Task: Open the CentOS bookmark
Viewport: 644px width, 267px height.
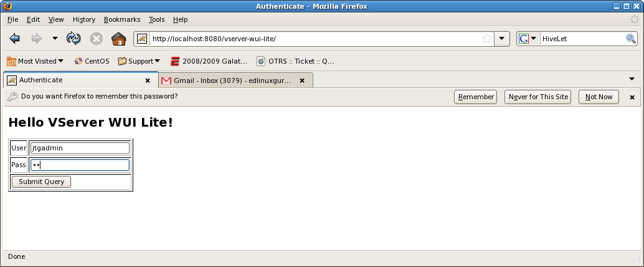Action: pos(92,61)
